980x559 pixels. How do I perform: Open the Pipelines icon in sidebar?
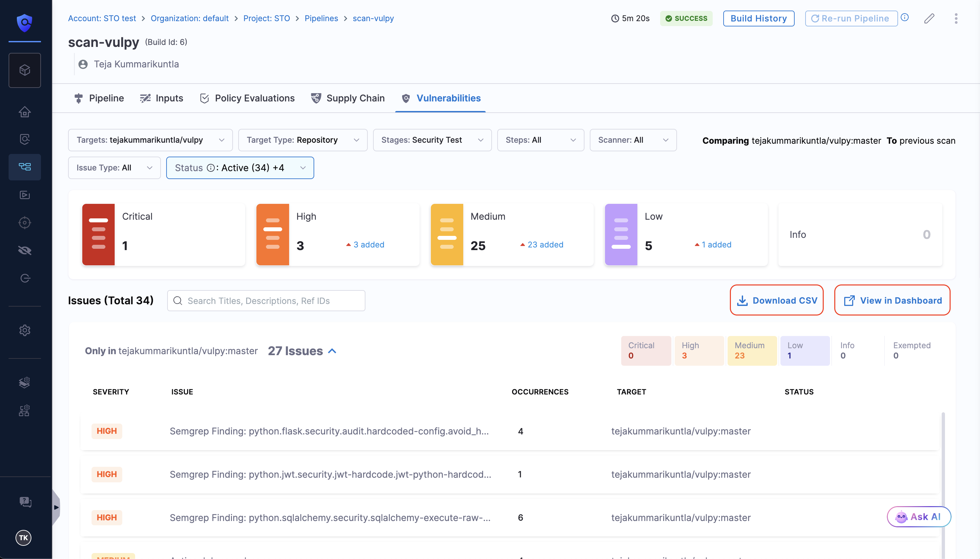point(24,167)
